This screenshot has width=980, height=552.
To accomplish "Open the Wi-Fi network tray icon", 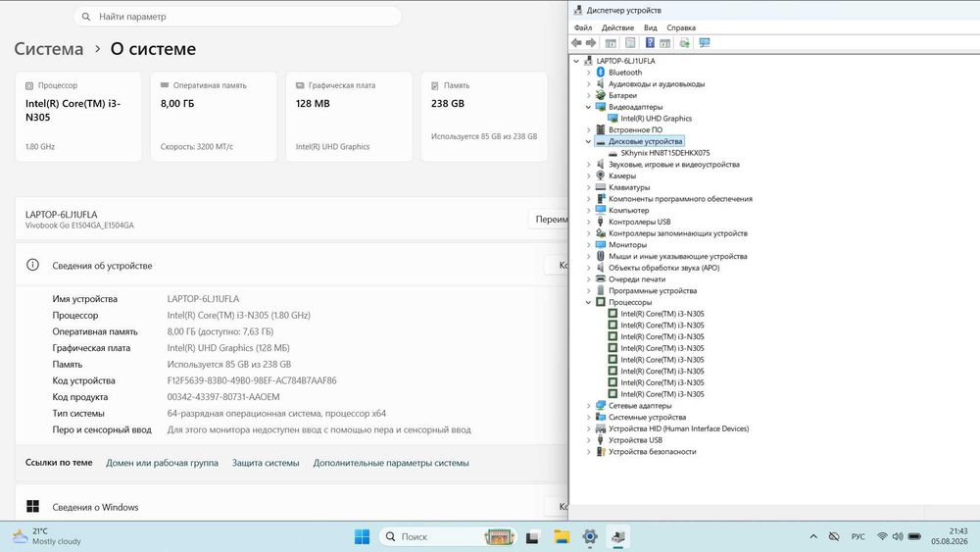I will pyautogui.click(x=882, y=536).
